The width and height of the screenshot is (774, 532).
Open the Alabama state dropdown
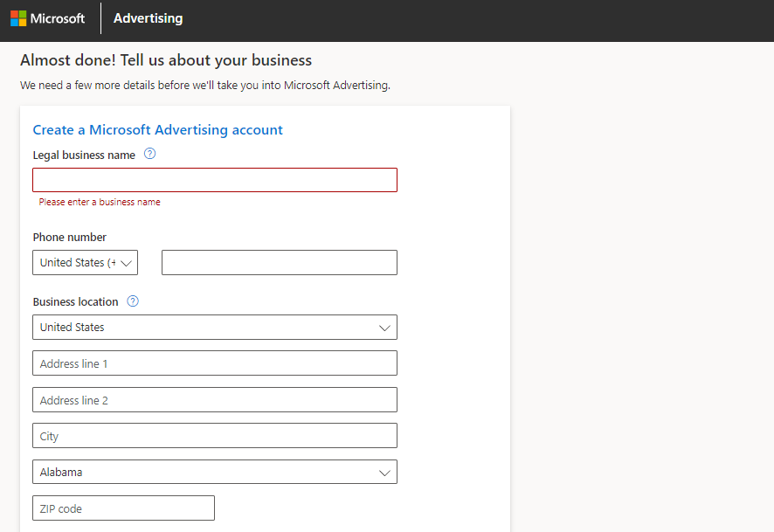(x=215, y=472)
